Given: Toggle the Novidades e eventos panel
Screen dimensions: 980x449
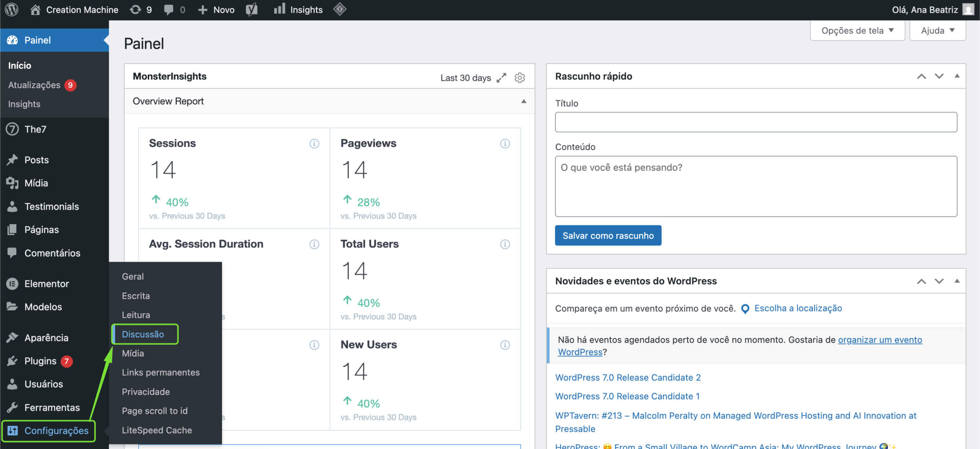Looking at the screenshot, I should [957, 281].
